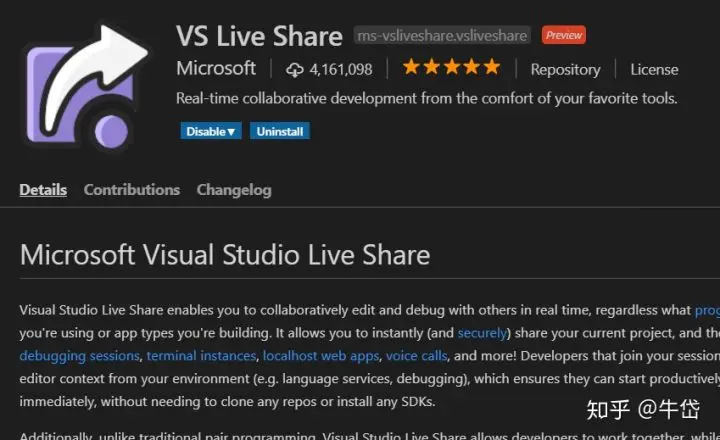720x440 pixels.
Task: Switch to the Details tab
Action: pos(43,189)
